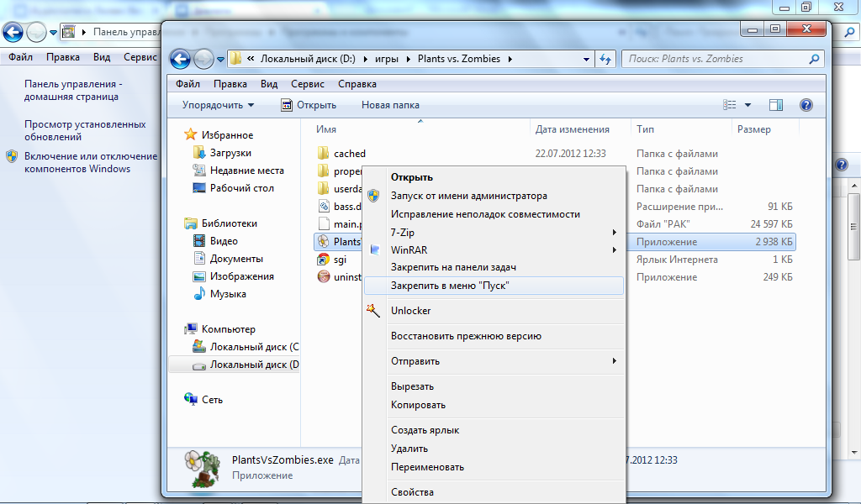Click the Downloads folder icon in sidebar
Image resolution: width=861 pixels, height=504 pixels.
pos(198,153)
